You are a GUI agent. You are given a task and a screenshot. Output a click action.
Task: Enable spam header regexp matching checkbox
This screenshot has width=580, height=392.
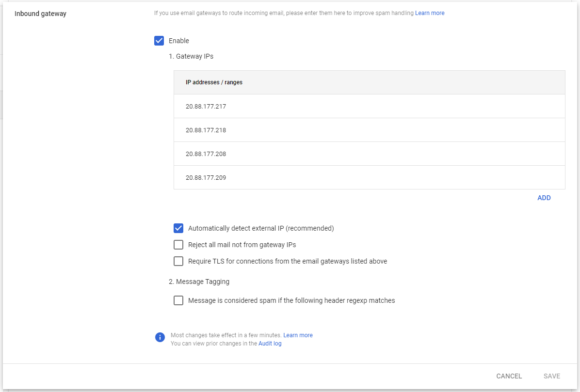click(x=178, y=300)
